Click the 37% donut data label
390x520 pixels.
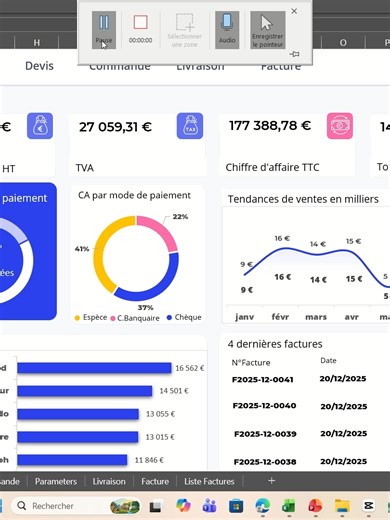coord(146,307)
